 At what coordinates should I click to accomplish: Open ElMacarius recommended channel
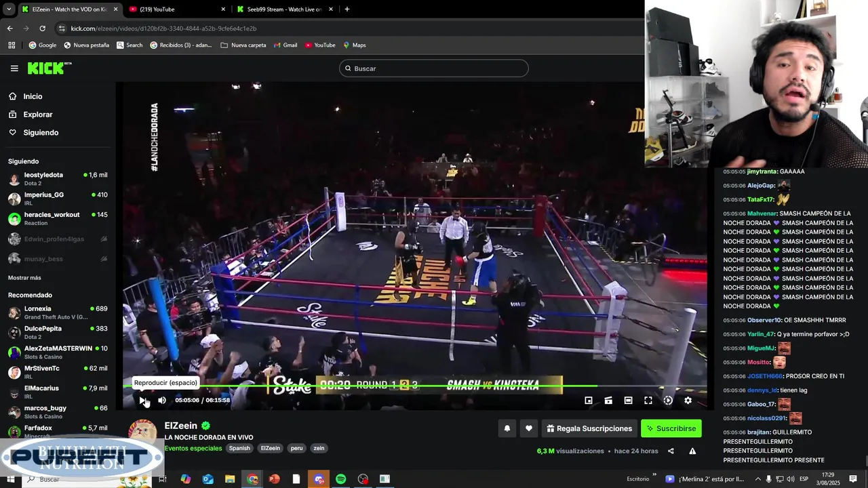point(58,392)
